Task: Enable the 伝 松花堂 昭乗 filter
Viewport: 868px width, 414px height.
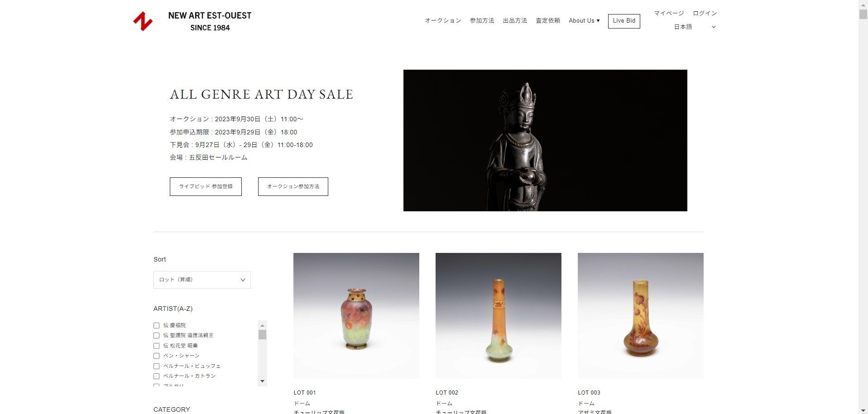Action: (x=156, y=346)
